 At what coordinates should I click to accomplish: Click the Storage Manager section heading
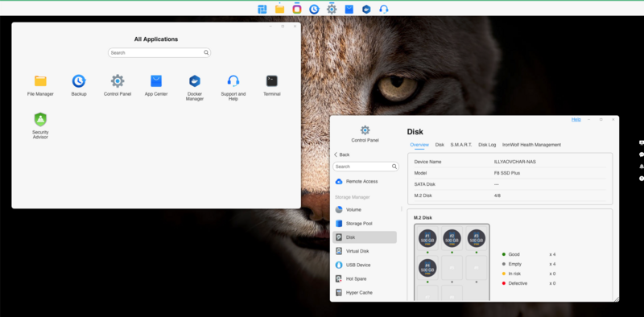352,197
